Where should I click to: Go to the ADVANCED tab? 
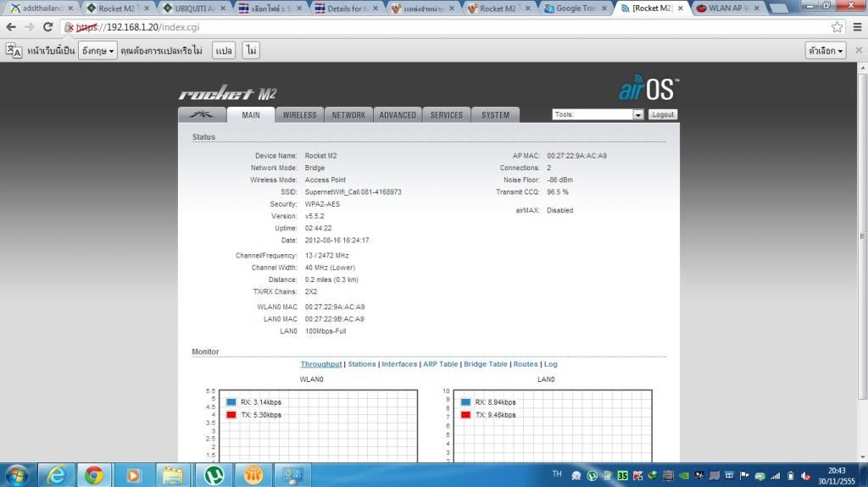tap(398, 114)
